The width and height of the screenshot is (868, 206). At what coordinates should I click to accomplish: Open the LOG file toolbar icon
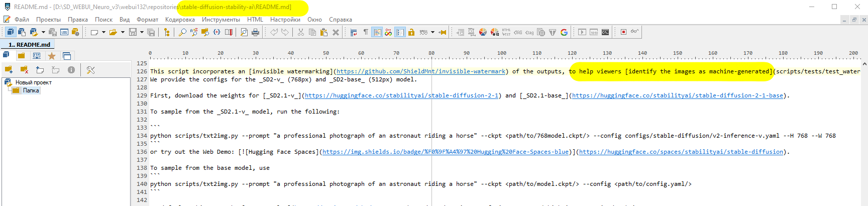[64, 32]
